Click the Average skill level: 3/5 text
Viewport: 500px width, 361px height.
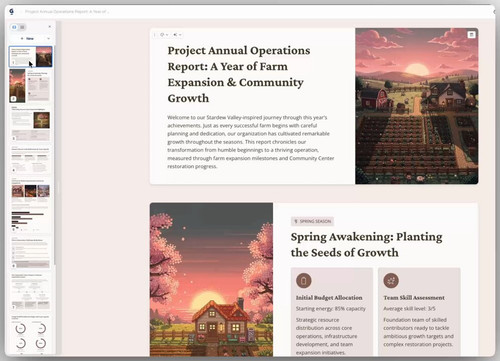coord(409,309)
